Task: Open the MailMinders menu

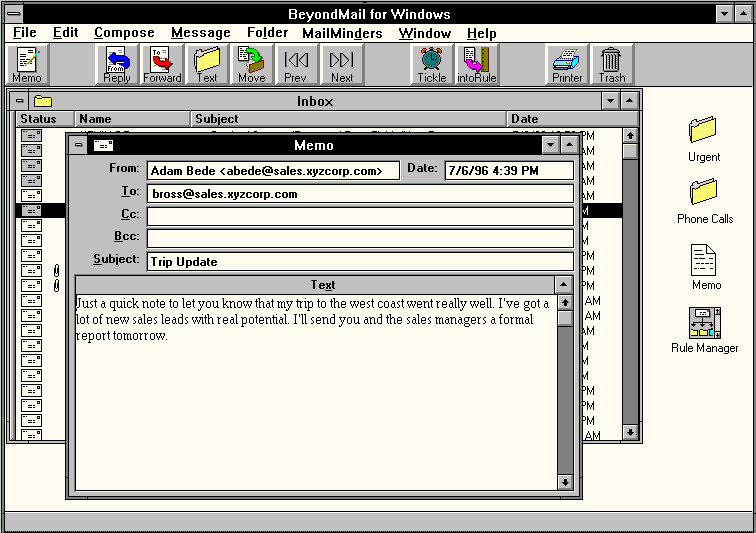Action: click(x=342, y=33)
